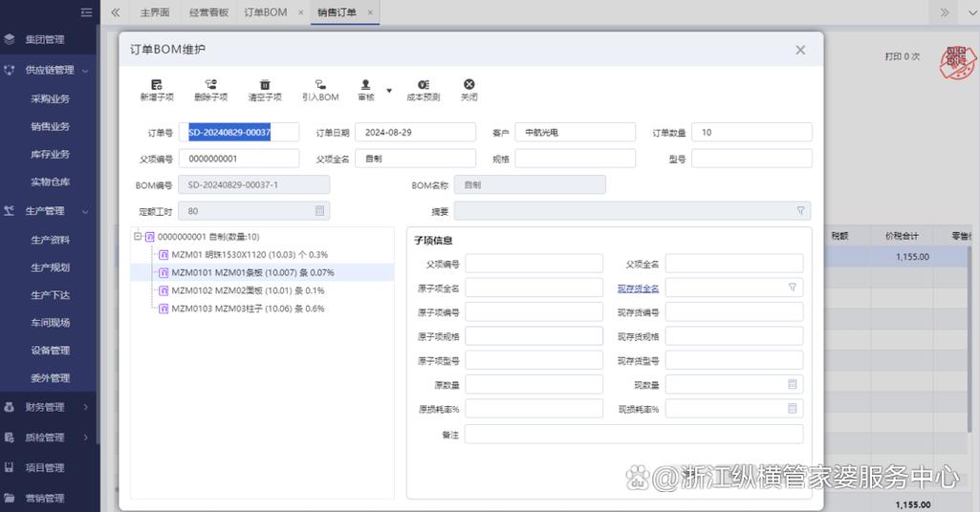Open 实物仓库 in the sidebar

click(50, 181)
